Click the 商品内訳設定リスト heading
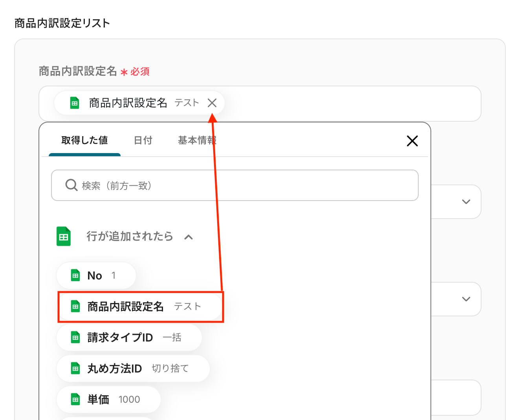Viewport: 520px width, 420px height. tap(62, 23)
